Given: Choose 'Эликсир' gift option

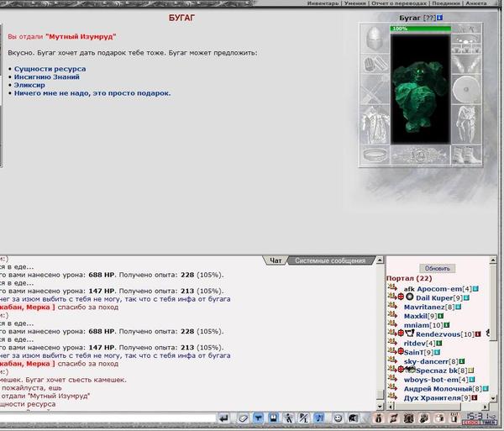Looking at the screenshot, I should coord(29,85).
